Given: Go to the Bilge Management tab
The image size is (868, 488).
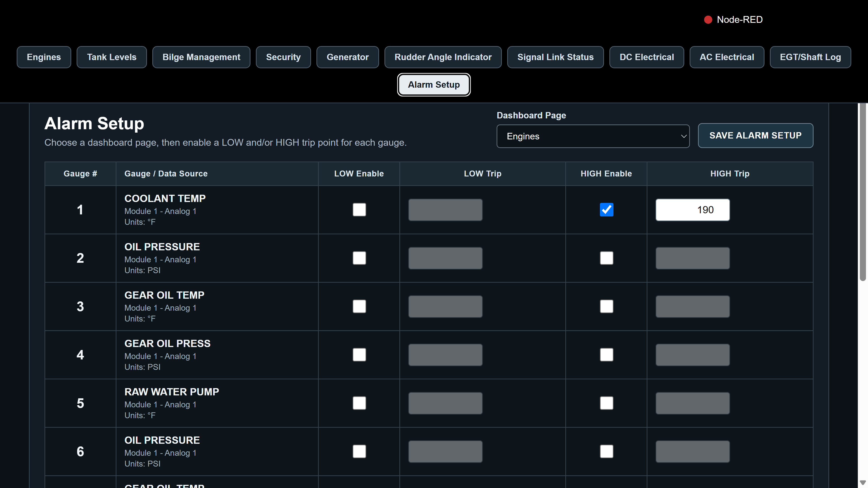Looking at the screenshot, I should 201,57.
